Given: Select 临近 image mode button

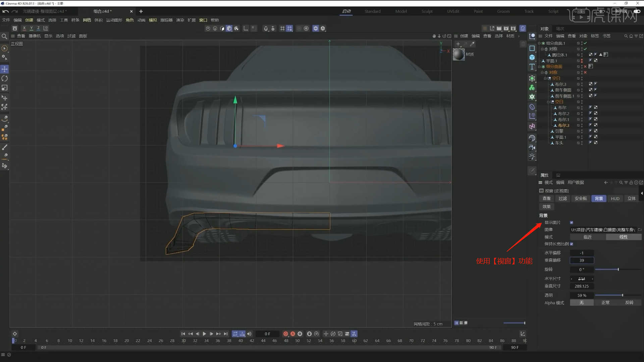Looking at the screenshot, I should (x=588, y=237).
